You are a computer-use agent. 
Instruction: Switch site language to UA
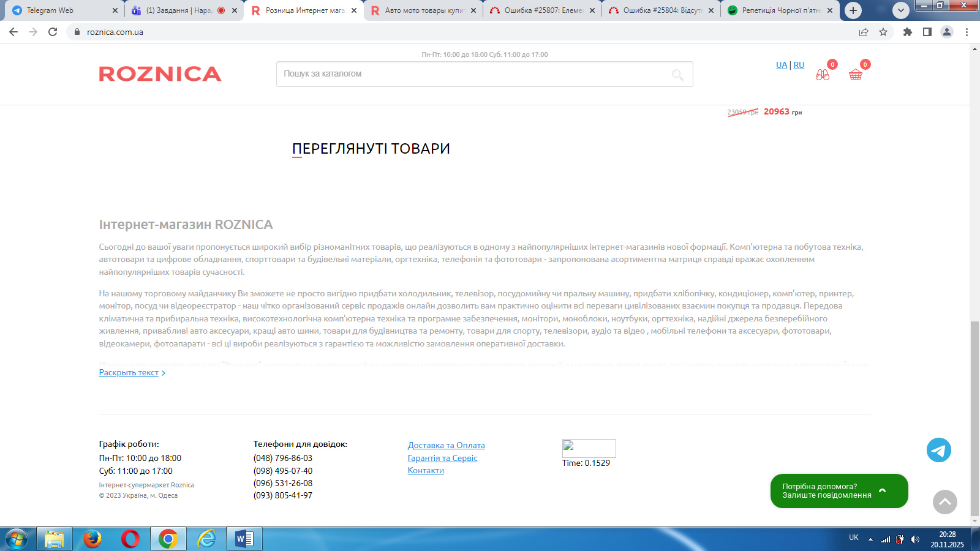(x=782, y=65)
